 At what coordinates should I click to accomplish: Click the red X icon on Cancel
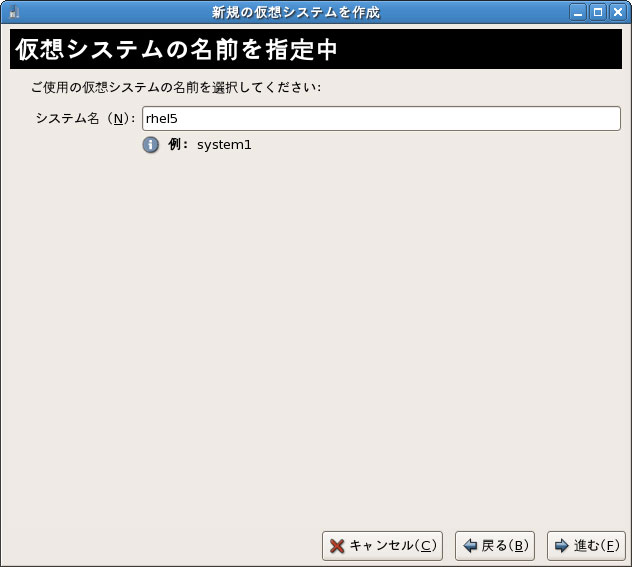point(337,546)
